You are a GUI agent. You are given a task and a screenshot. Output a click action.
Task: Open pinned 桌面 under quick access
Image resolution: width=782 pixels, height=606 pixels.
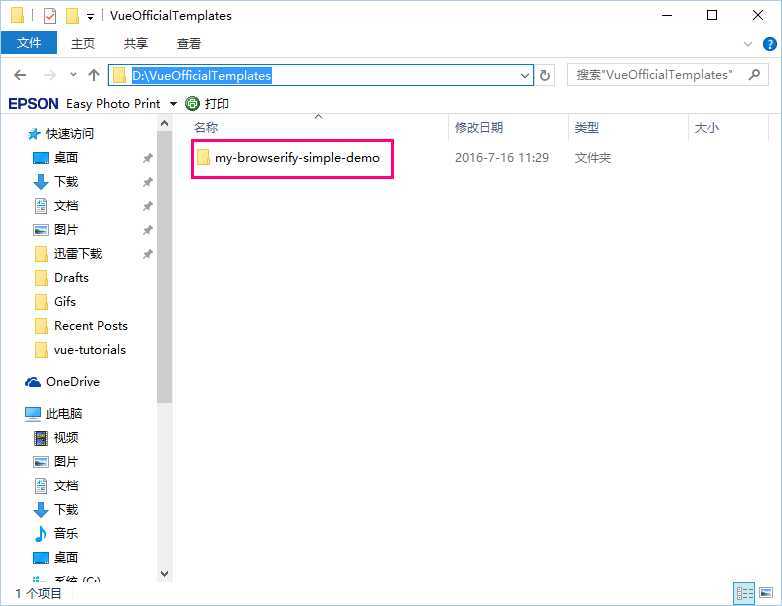[x=55, y=158]
